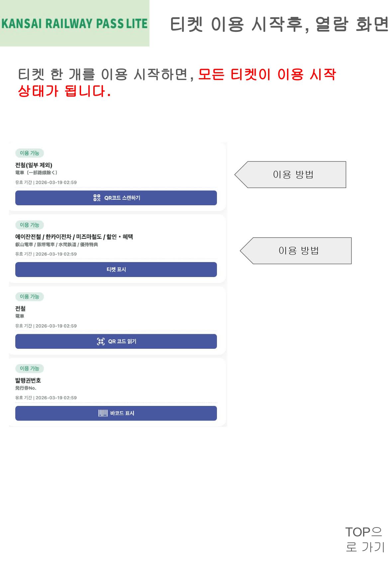The width and height of the screenshot is (392, 569).
Task: Click the barcode icon on 바코드 표시
Action: click(x=103, y=413)
